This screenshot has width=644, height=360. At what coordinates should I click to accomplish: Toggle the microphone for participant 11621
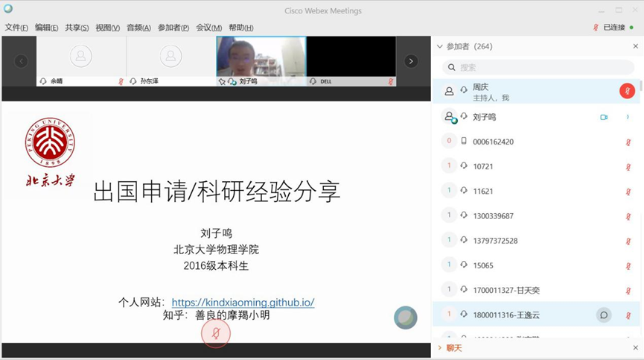click(628, 191)
